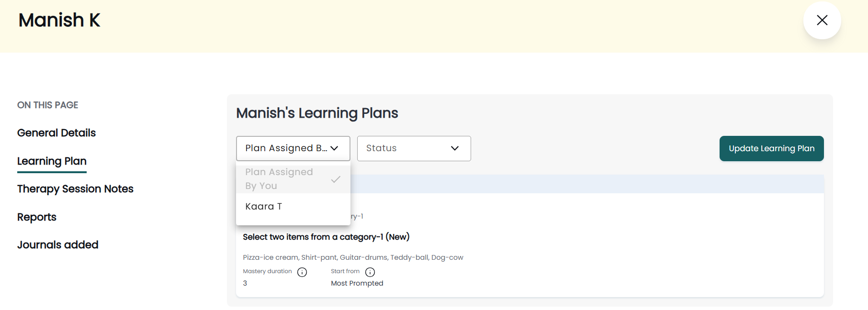Choose Kaara T from the dropdown list
868x310 pixels.
coord(264,207)
